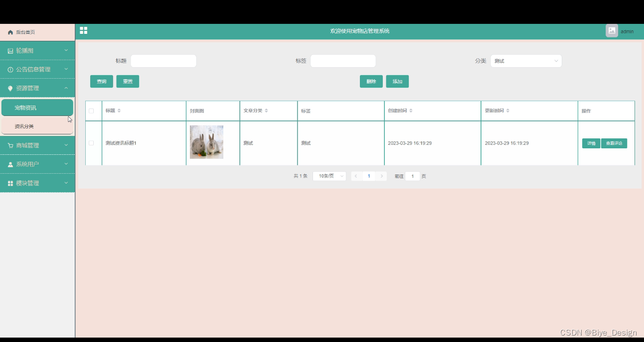Click the 模块管理 menu label
This screenshot has width=644, height=342.
click(27, 183)
